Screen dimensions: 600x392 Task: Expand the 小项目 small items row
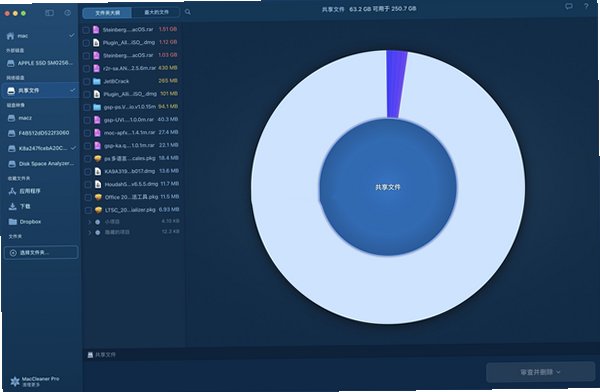pyautogui.click(x=90, y=222)
